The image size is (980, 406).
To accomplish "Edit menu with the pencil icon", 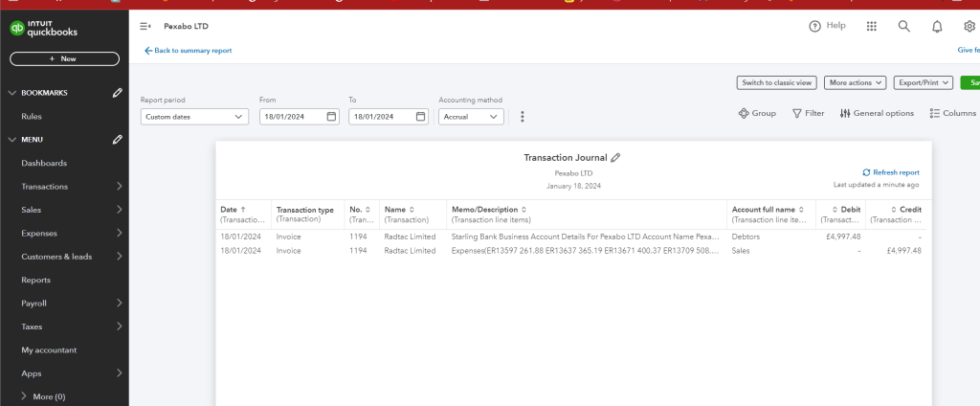I will pyautogui.click(x=117, y=140).
